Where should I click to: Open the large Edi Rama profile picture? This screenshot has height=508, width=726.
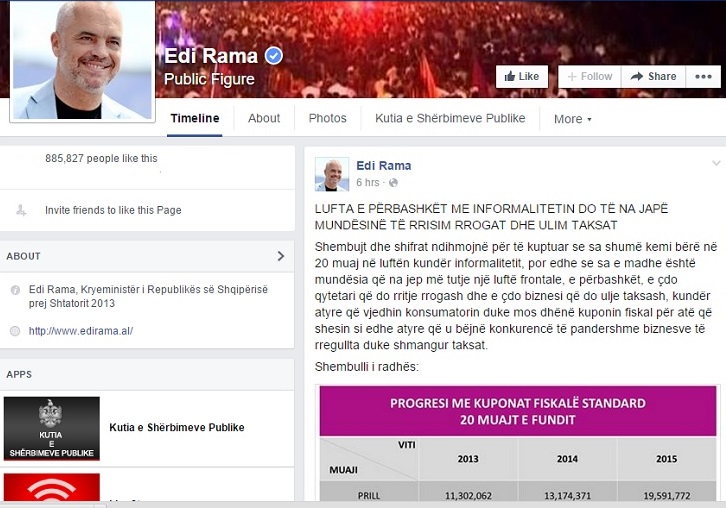pyautogui.click(x=83, y=61)
